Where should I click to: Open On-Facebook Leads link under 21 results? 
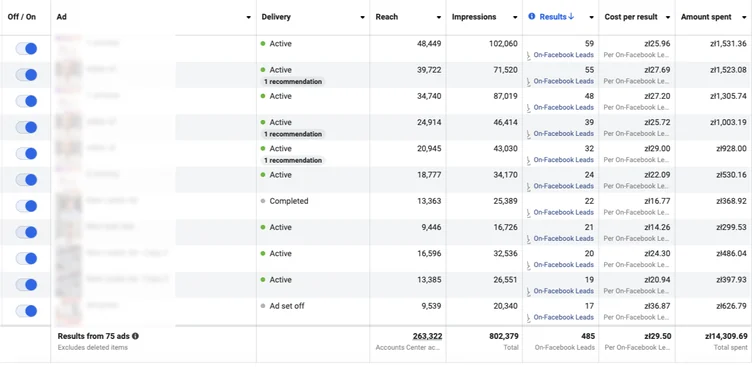click(x=564, y=238)
